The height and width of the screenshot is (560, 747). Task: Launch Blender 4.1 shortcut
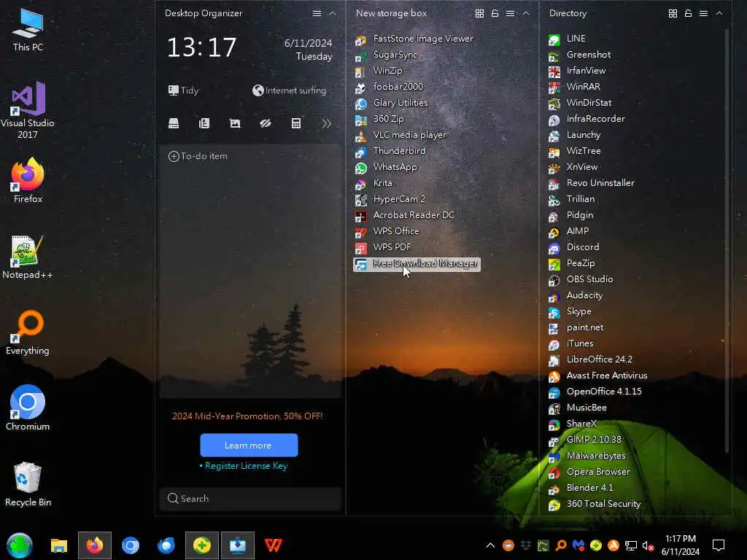[x=581, y=488]
